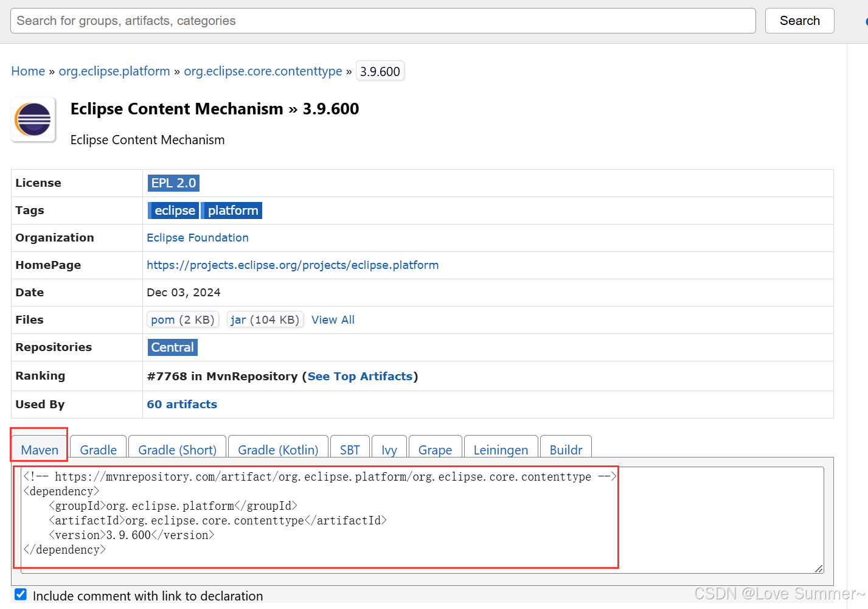Toggle Include comment with link checkbox
The width and height of the screenshot is (868, 609).
tap(21, 594)
